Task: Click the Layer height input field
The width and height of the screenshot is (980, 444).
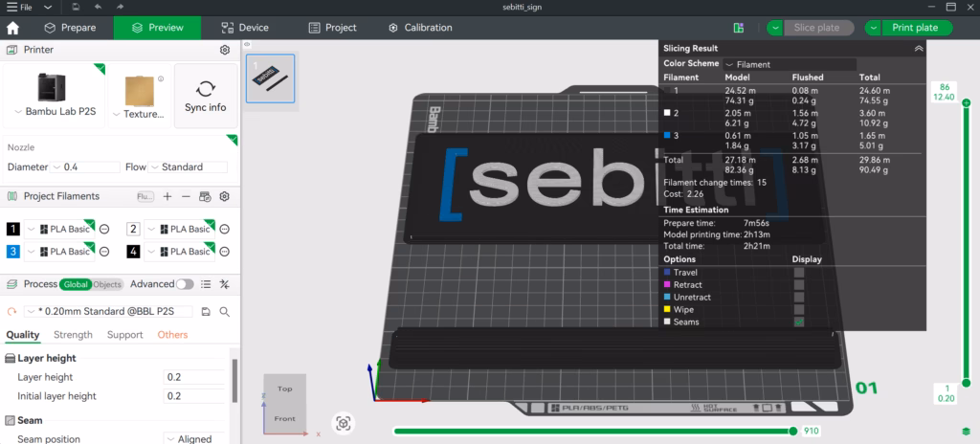Action: tap(194, 378)
